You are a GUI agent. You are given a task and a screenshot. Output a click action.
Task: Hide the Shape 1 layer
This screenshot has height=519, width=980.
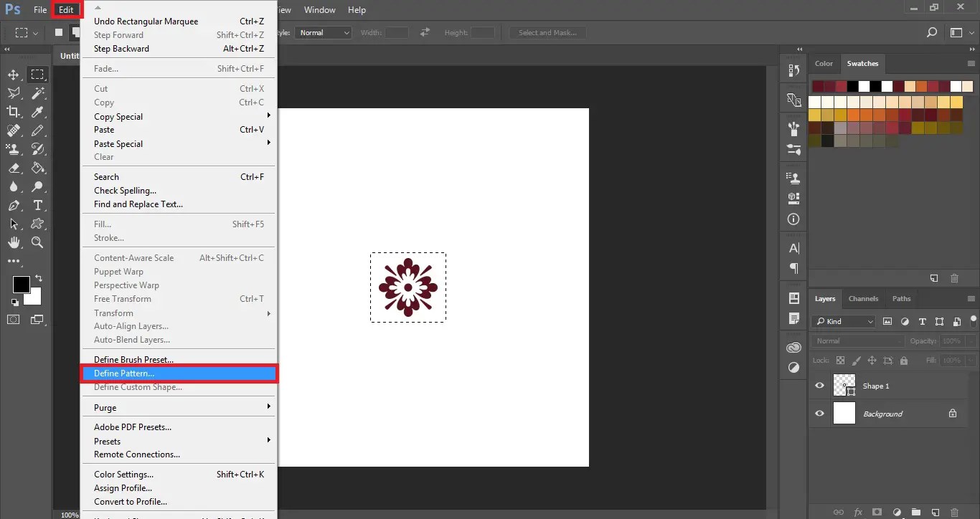pyautogui.click(x=819, y=385)
